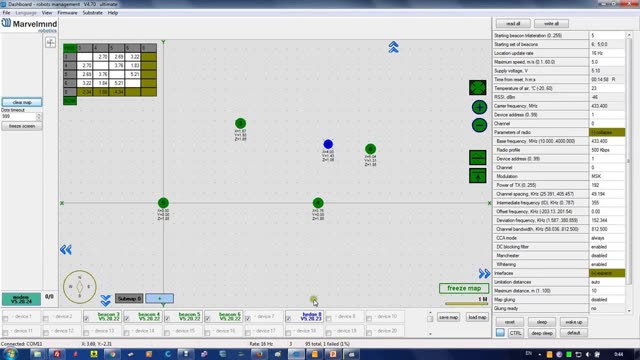Select the blue hedgehog node on map
This screenshot has width=640, height=360.
[328, 144]
